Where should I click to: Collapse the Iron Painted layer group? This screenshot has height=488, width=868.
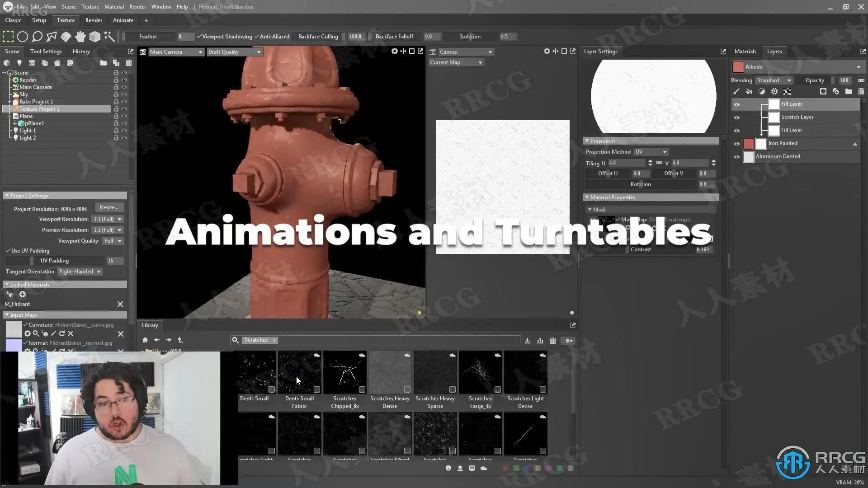point(855,144)
